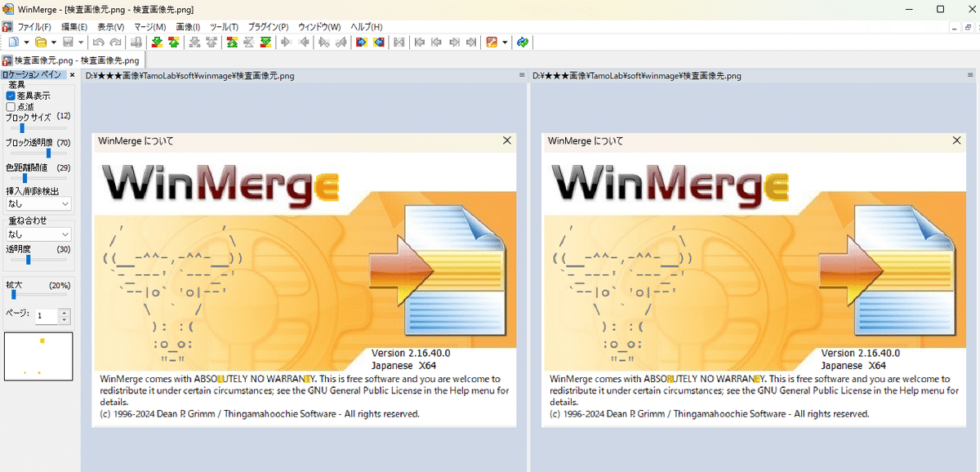
Task: Close the ロケーション ペイン panel
Action: [72, 74]
